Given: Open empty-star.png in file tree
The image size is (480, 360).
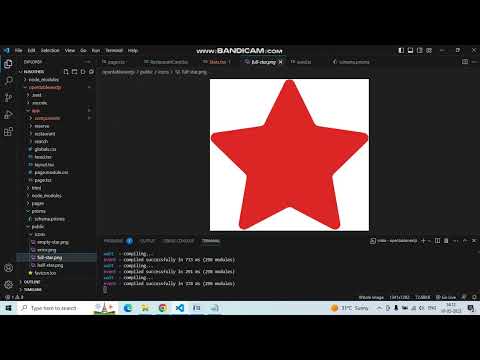Looking at the screenshot, I should [53, 242].
